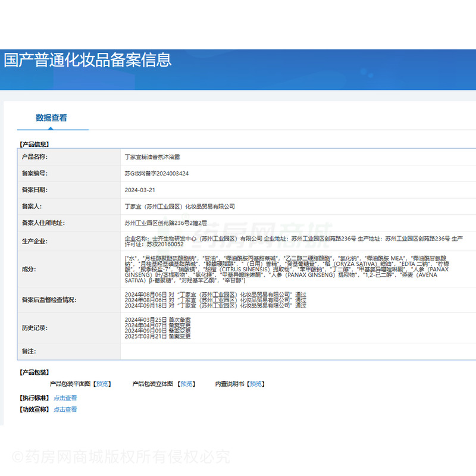This screenshot has width=476, height=476.
Task: Click the 2024年03月25日 首次备案 history entry
Action: point(158,320)
